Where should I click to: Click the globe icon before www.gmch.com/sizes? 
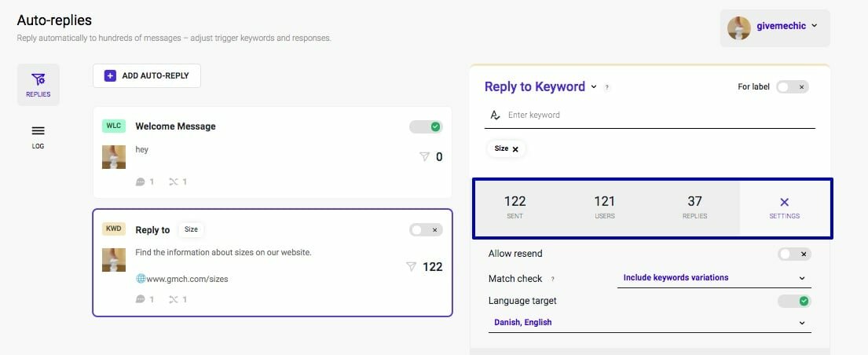point(141,278)
